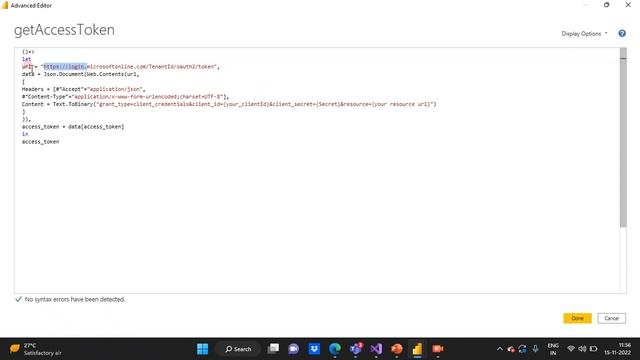Click the microphone tray icon
Image resolution: width=640 pixels, height=360 pixels.
[x=535, y=349]
